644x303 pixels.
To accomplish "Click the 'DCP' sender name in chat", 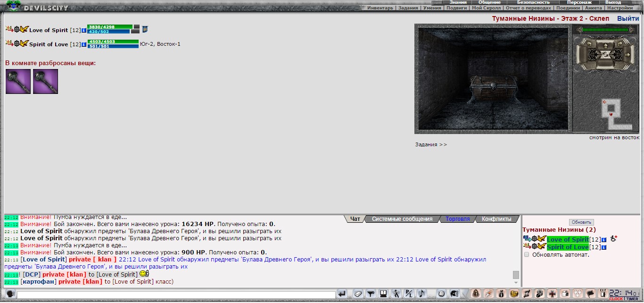I will click(x=32, y=274).
